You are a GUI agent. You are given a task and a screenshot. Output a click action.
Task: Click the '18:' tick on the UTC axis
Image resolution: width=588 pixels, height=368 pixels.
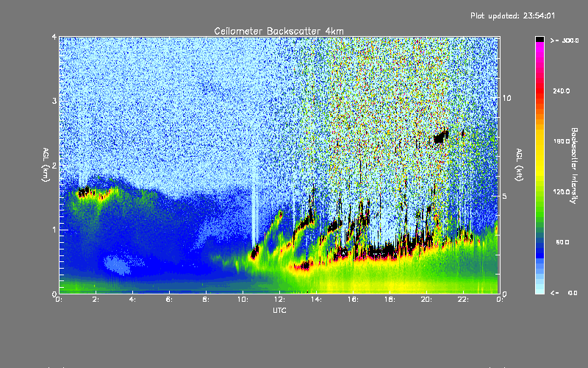click(390, 300)
